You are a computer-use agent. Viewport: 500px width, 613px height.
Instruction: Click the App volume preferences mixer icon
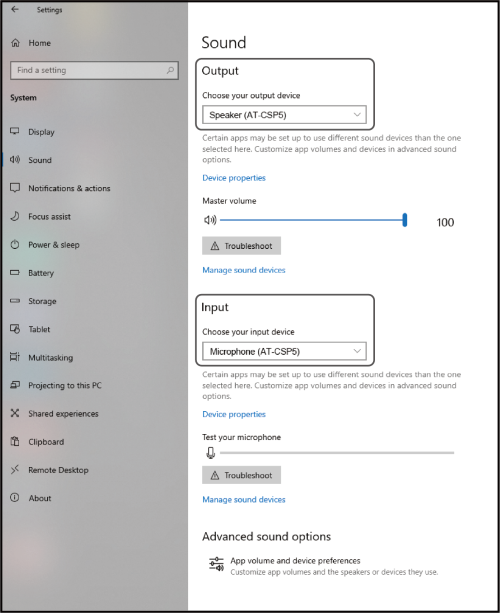216,565
